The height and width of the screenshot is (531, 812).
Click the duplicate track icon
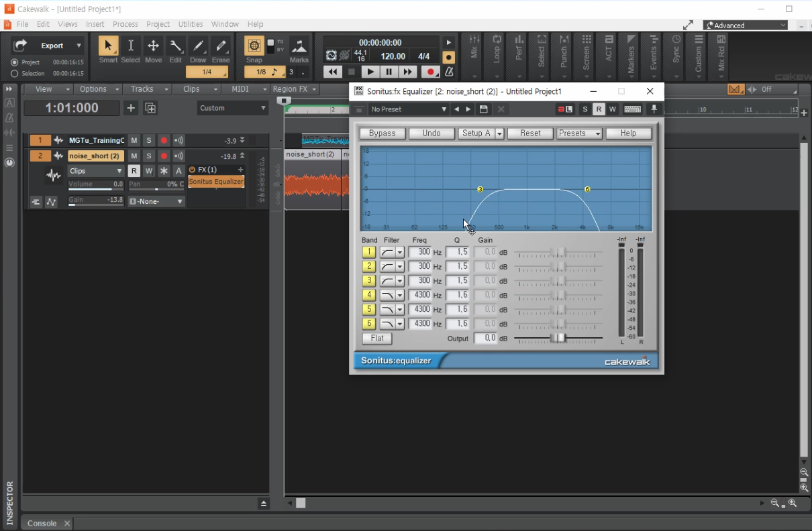(x=150, y=108)
